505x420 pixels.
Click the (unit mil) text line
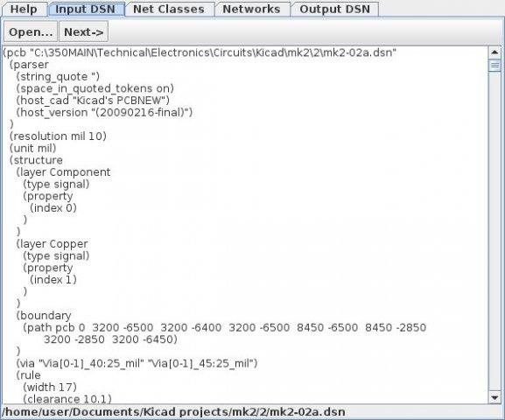point(33,148)
